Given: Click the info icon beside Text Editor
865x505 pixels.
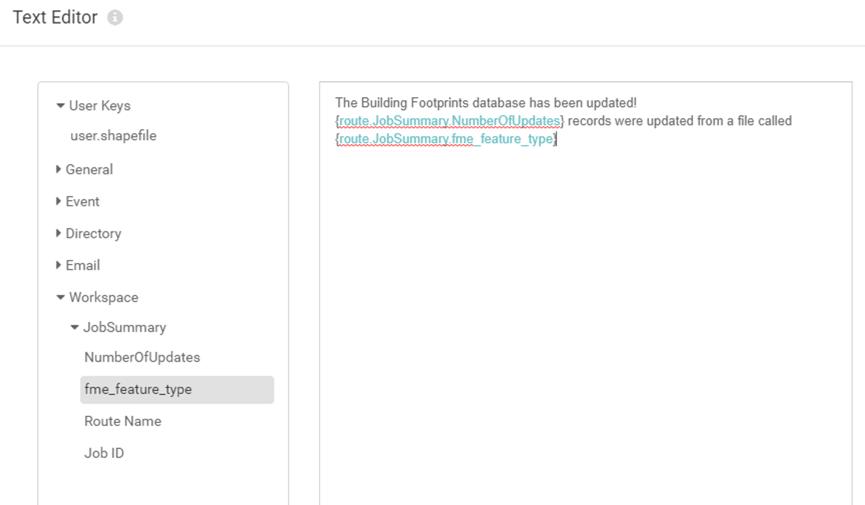Looking at the screenshot, I should click(115, 18).
